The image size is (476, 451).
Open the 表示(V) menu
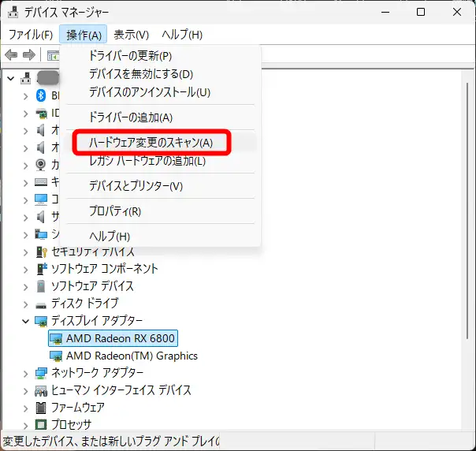pyautogui.click(x=131, y=35)
